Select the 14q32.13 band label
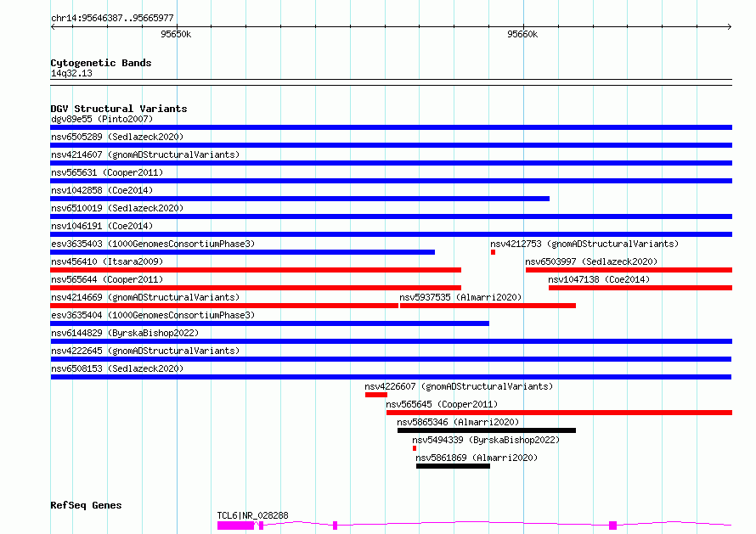The image size is (756, 534). click(x=71, y=73)
